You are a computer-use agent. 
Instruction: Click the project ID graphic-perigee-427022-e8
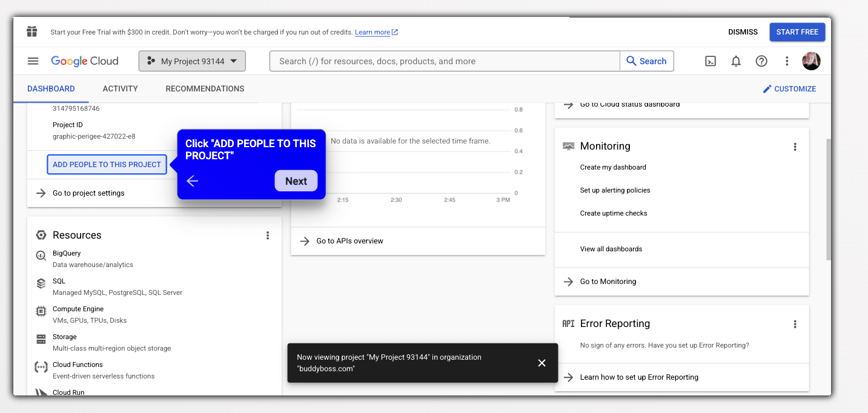click(x=94, y=136)
